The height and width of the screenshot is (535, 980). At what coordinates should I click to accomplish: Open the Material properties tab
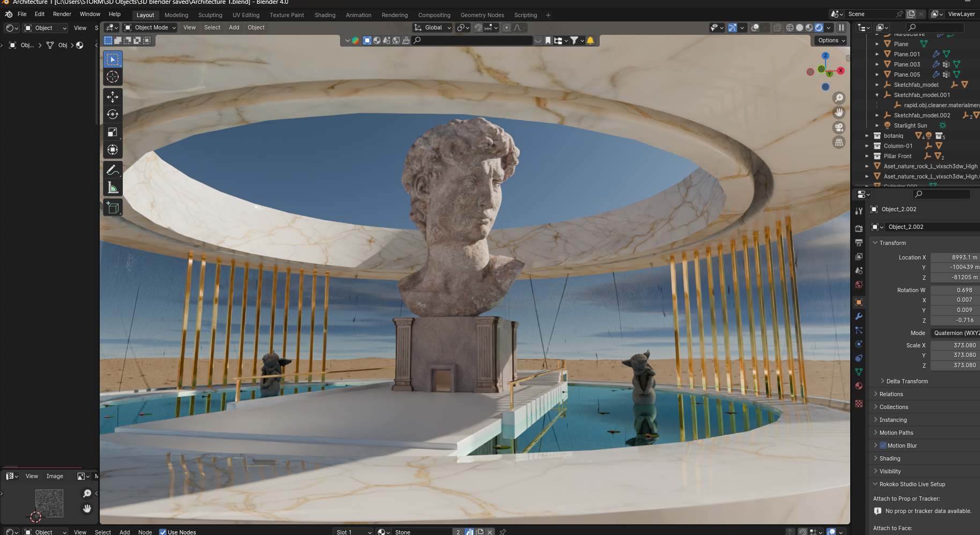(x=859, y=386)
